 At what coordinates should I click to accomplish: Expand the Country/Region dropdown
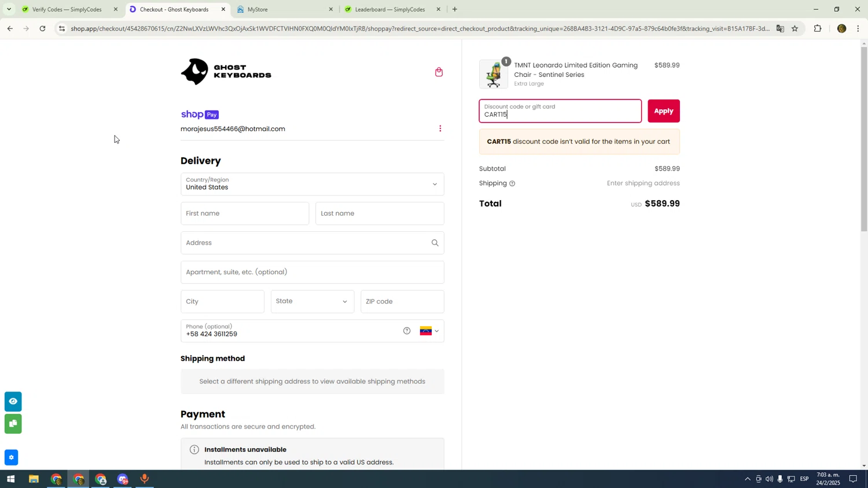tap(312, 184)
